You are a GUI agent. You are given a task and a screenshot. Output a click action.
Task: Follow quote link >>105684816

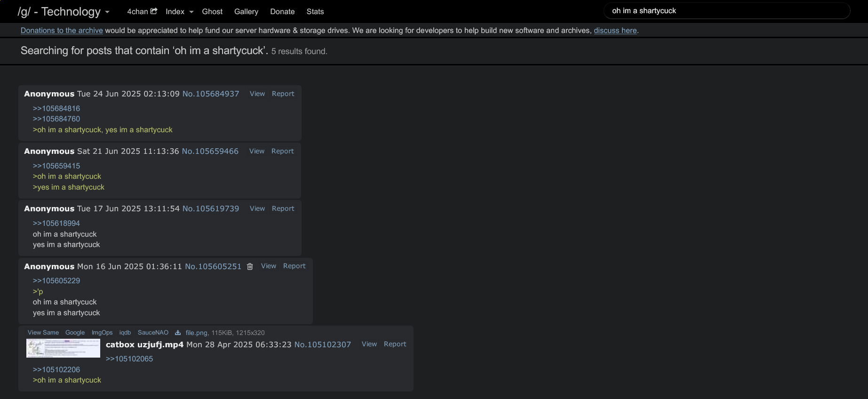tap(56, 108)
